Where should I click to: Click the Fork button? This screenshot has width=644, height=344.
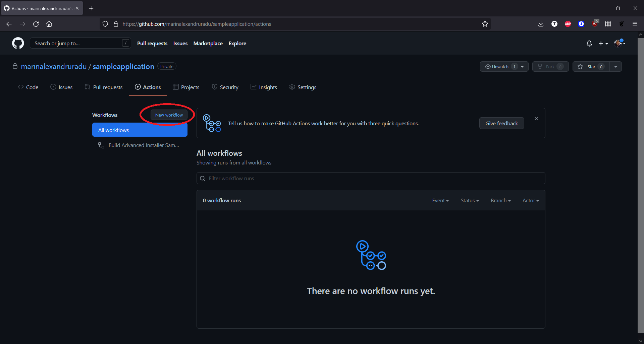550,67
